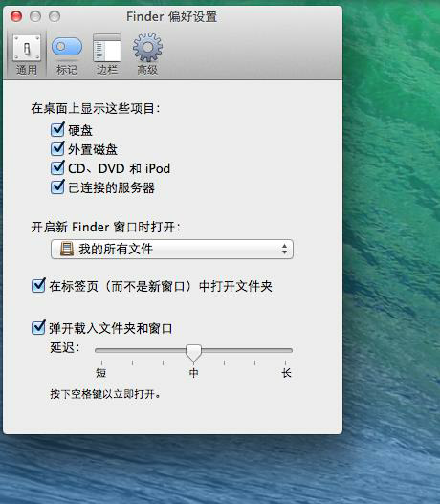Image resolution: width=440 pixels, height=504 pixels.
Task: Toggle the 已连接的服务器 checkbox
Action: coord(57,187)
